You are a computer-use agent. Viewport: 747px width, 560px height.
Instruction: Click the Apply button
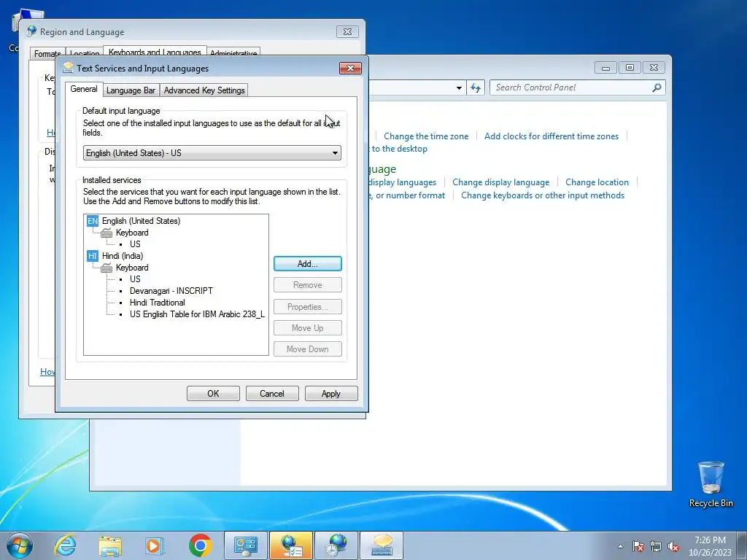[x=331, y=393]
